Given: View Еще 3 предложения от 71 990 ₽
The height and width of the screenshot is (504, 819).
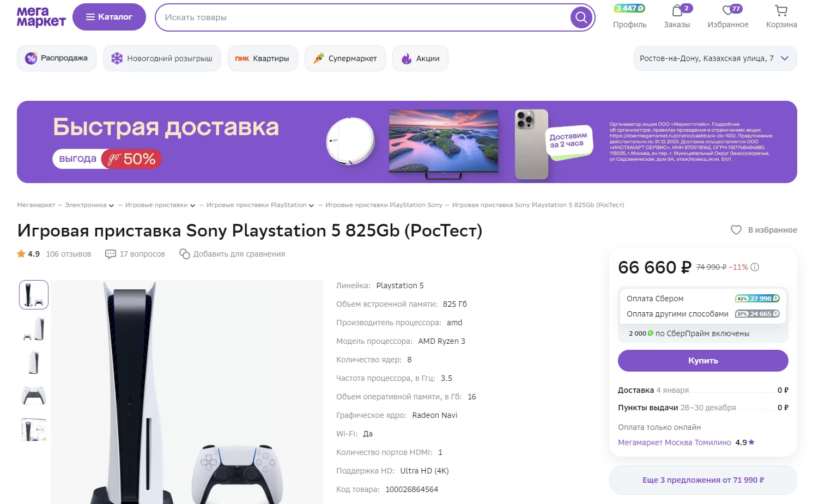Looking at the screenshot, I should pyautogui.click(x=703, y=480).
